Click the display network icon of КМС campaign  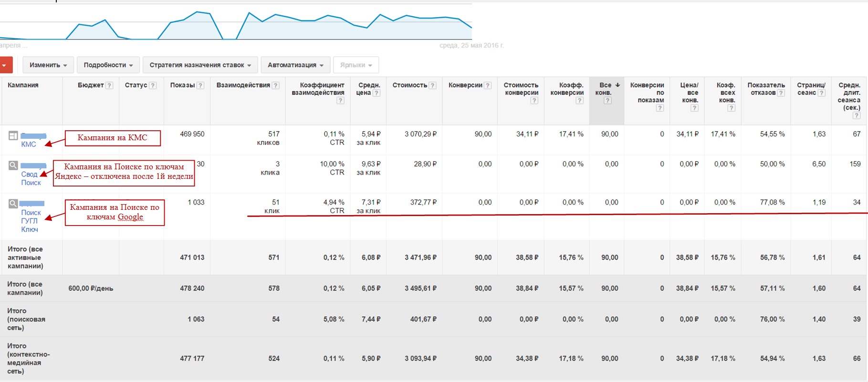13,136
